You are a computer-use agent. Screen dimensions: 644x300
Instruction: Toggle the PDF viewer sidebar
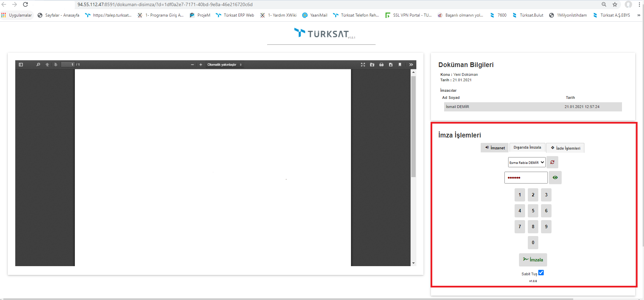(21, 65)
